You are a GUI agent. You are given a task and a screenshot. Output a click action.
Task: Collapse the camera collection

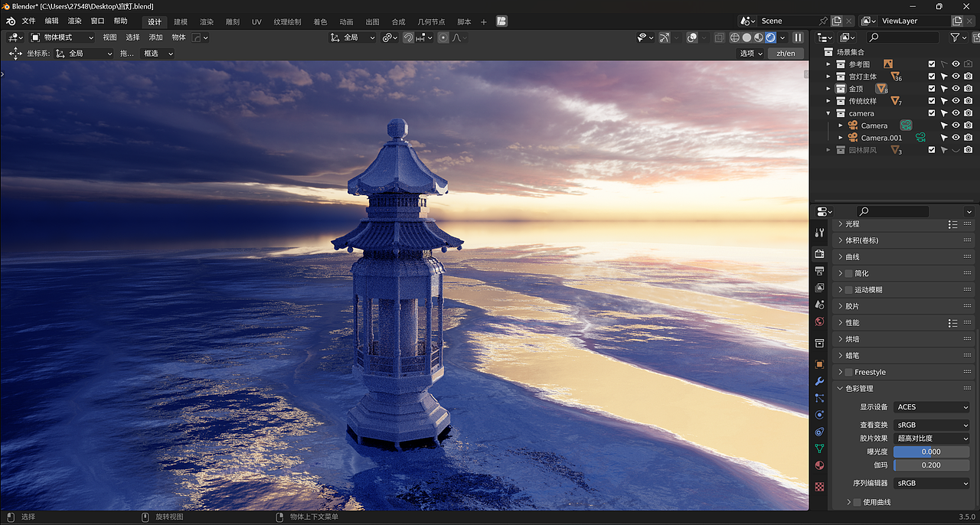828,113
